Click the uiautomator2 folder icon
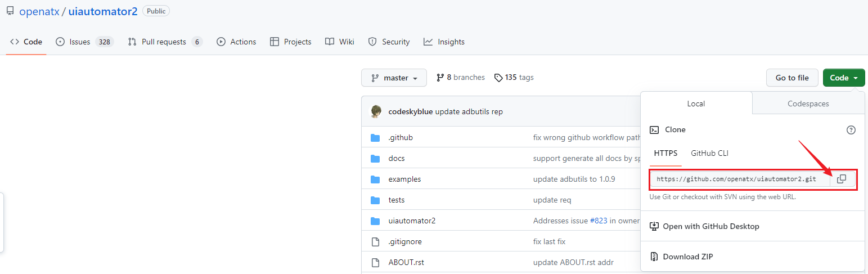The height and width of the screenshot is (274, 868). 376,221
